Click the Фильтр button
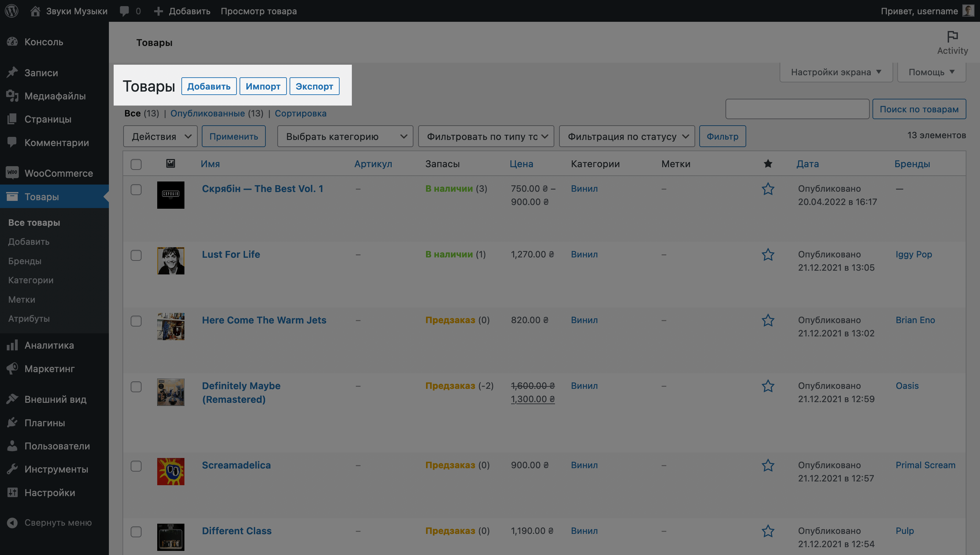Image resolution: width=980 pixels, height=555 pixels. coord(722,137)
